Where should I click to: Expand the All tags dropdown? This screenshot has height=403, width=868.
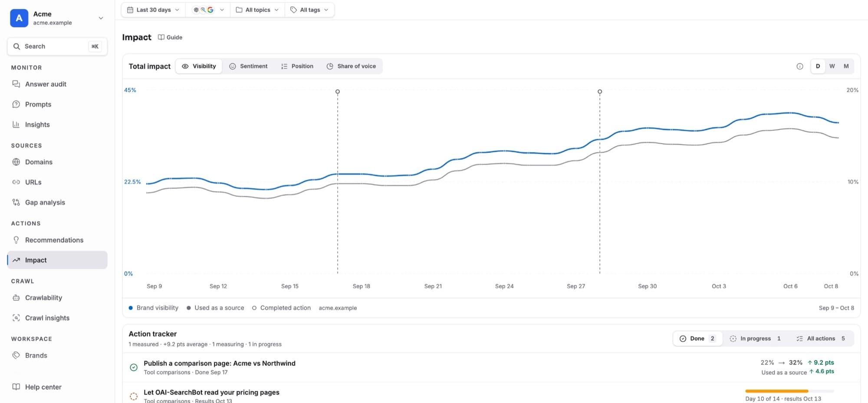click(309, 10)
